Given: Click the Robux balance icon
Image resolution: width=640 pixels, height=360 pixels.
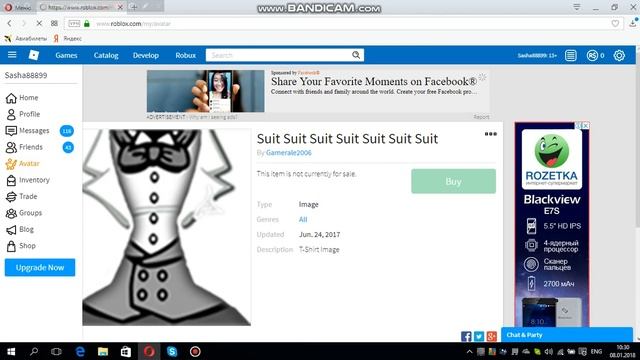Looking at the screenshot, I should 592,56.
